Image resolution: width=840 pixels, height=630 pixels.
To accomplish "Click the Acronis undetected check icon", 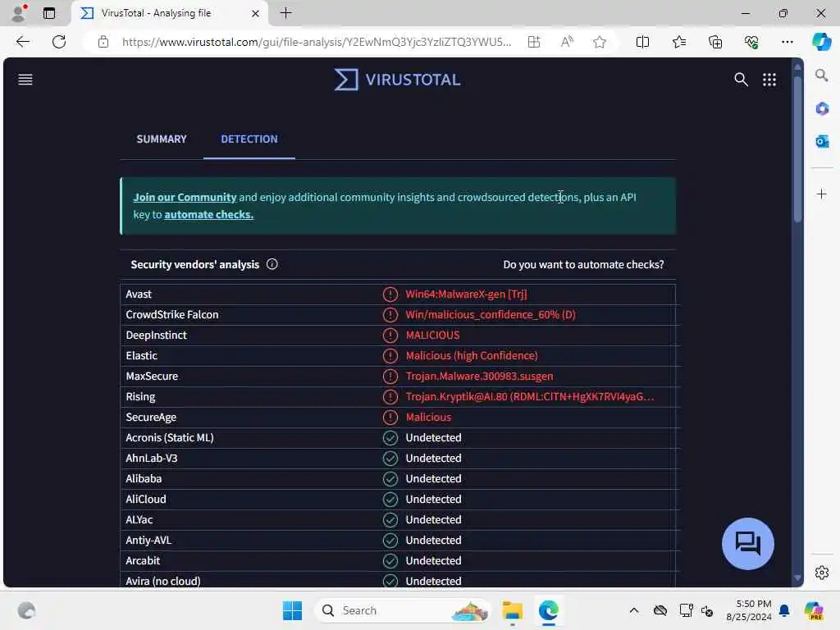I will point(390,438).
